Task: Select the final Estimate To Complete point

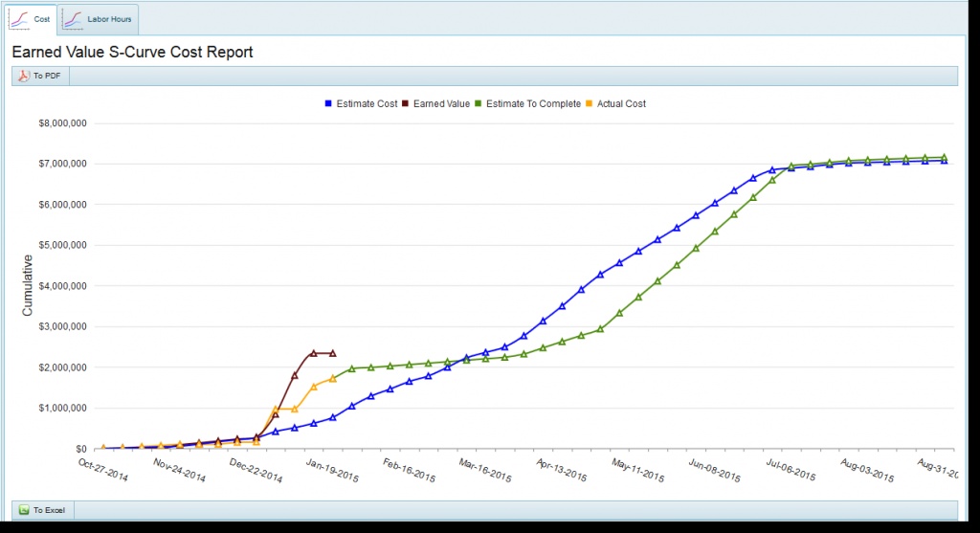Action: [x=944, y=157]
